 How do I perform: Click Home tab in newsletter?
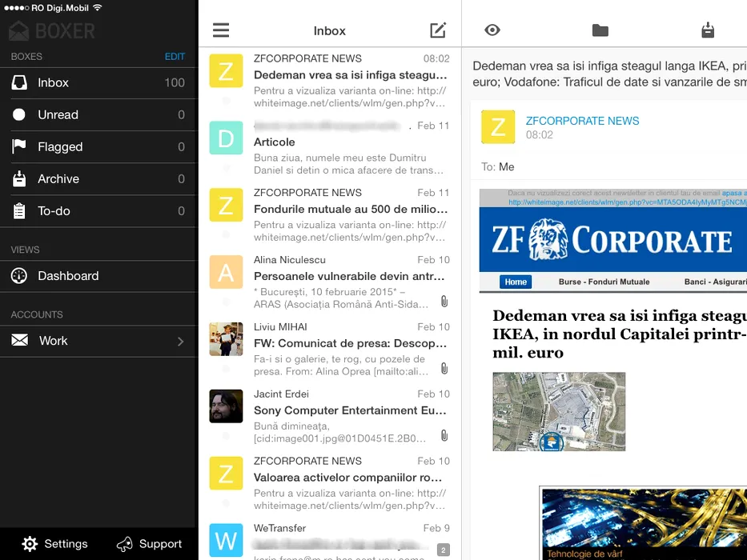pos(516,282)
